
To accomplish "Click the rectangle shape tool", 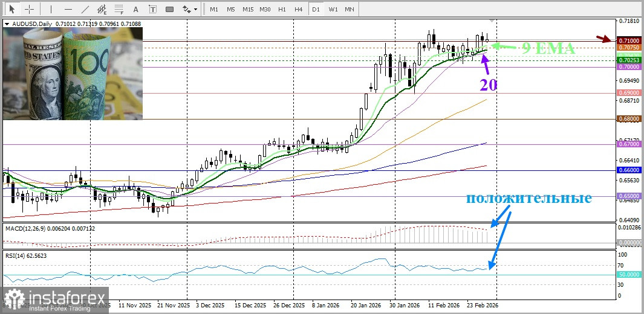I will coord(169,9).
